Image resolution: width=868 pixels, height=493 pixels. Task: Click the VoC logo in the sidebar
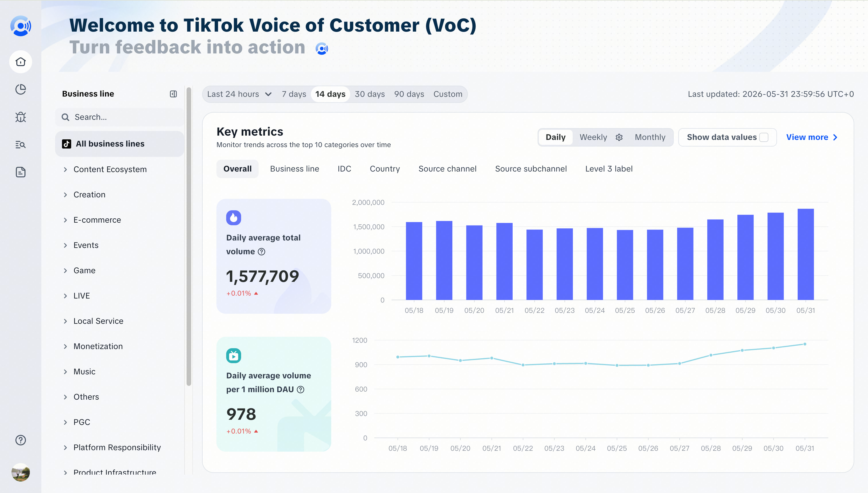pos(21,26)
